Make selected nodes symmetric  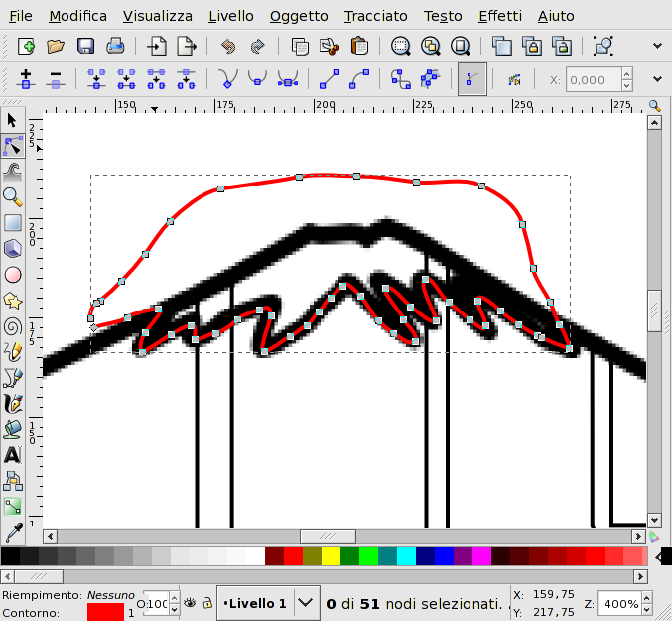click(288, 79)
